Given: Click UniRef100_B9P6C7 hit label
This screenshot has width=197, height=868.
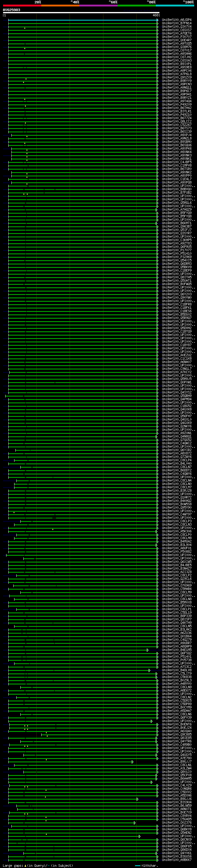Looking at the screenshot, I should coord(176,91).
